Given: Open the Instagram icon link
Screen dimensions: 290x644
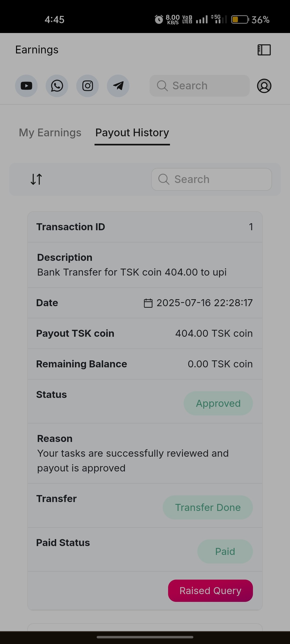Looking at the screenshot, I should pos(88,86).
